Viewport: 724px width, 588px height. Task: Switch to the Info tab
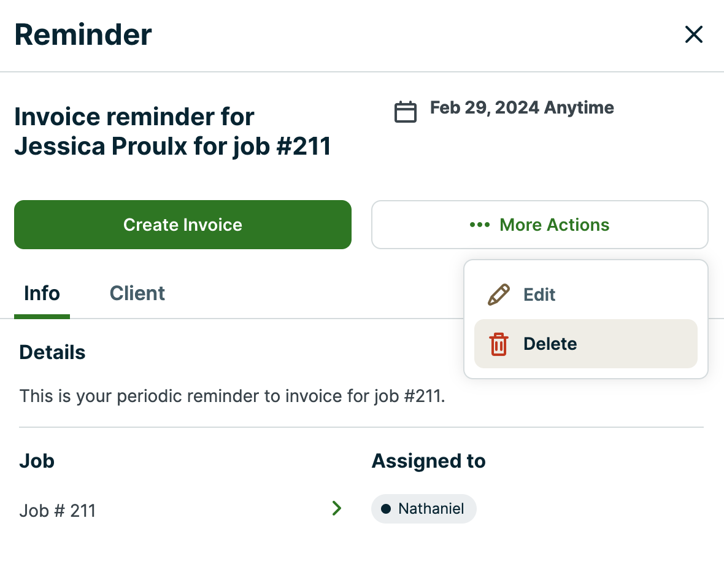(42, 293)
